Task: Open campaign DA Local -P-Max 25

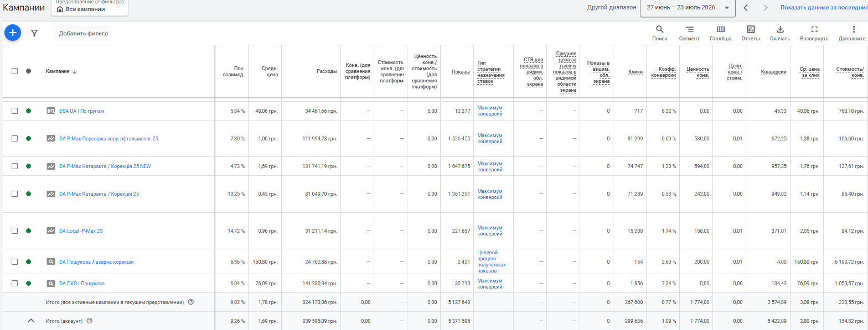Action: pyautogui.click(x=81, y=231)
